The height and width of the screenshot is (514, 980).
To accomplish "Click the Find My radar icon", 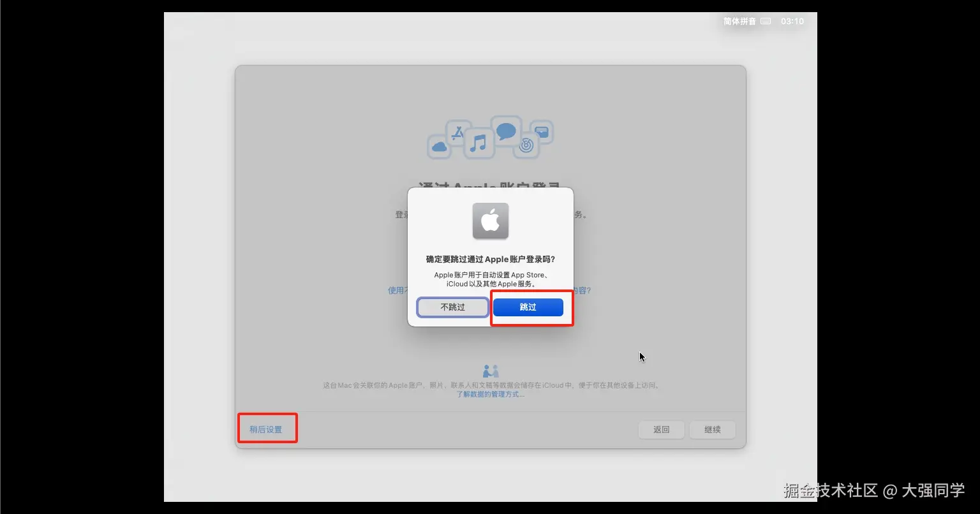I will [x=526, y=145].
